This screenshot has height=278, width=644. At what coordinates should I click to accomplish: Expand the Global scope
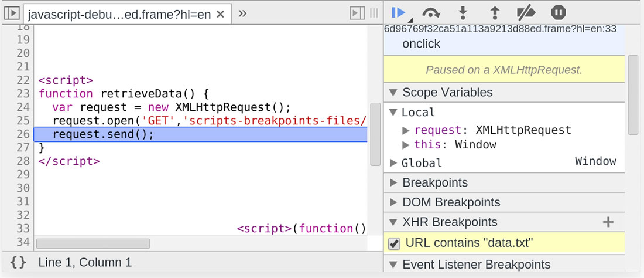[x=393, y=163]
